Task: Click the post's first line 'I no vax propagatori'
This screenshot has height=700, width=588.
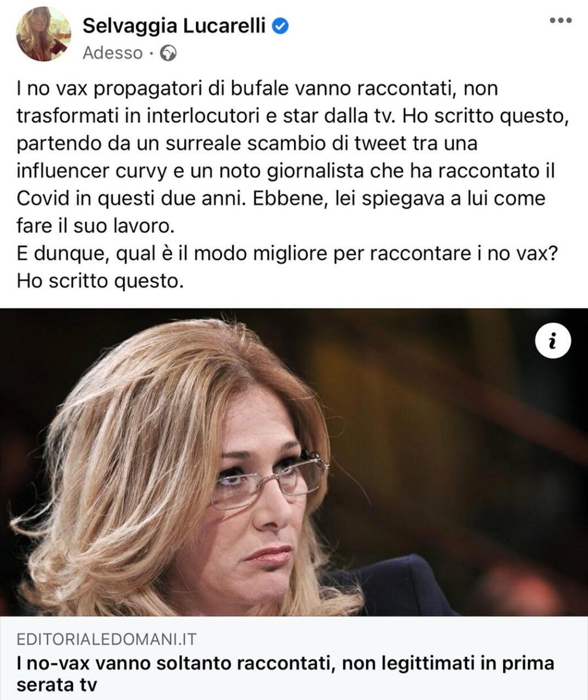Action: coord(257,89)
